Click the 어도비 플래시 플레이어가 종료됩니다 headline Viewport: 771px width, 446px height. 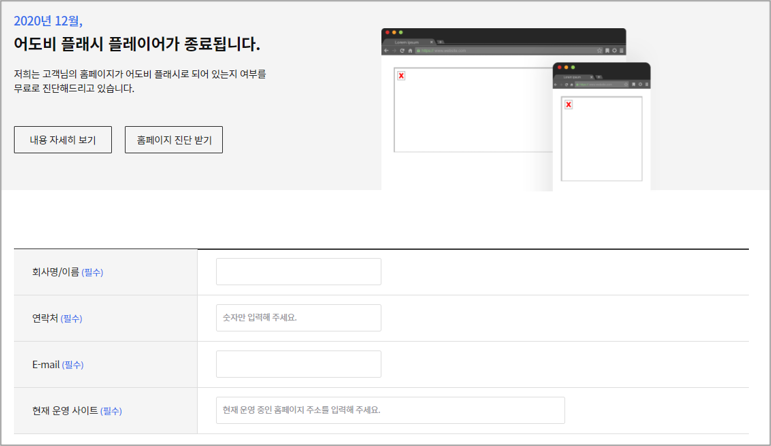(137, 44)
